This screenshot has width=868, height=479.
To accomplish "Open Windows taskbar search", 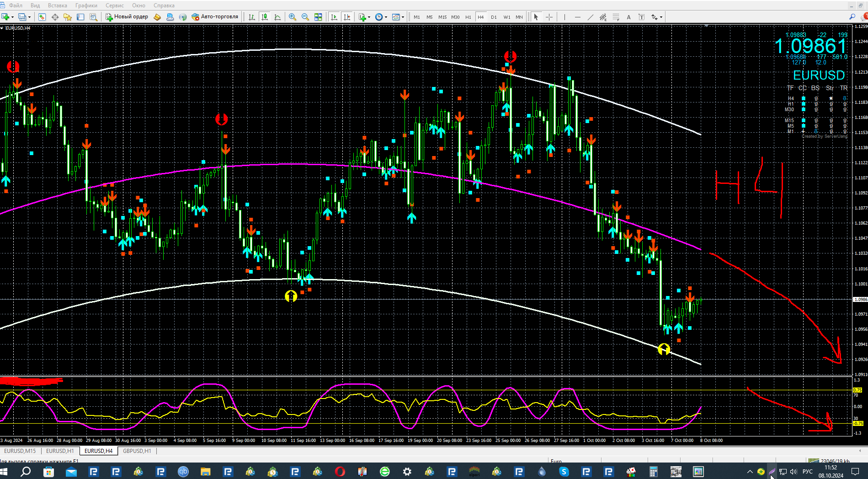I will click(26, 471).
